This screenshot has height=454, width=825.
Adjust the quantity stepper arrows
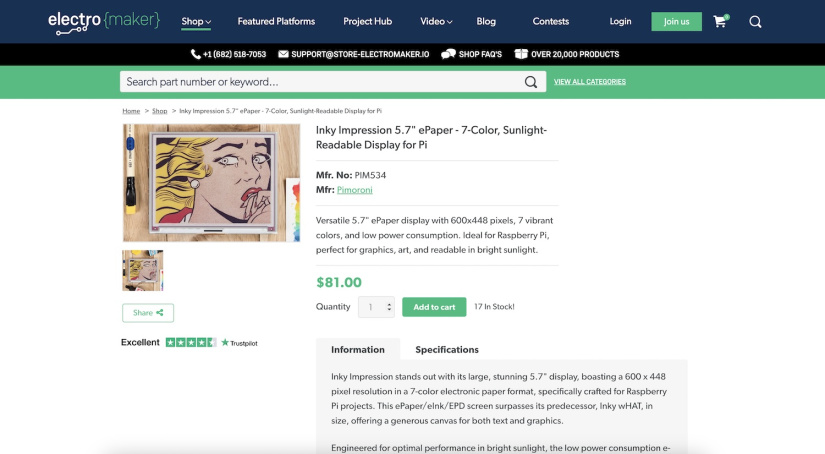coord(389,307)
